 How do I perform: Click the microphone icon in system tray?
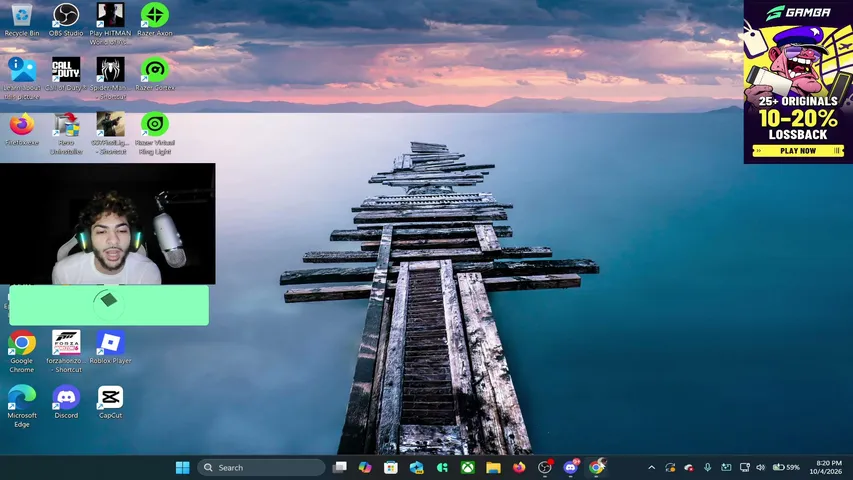[x=707, y=467]
